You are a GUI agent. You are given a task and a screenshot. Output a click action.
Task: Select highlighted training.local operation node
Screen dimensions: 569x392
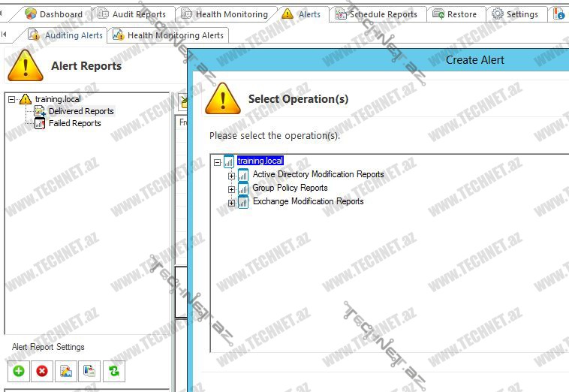coord(260,161)
